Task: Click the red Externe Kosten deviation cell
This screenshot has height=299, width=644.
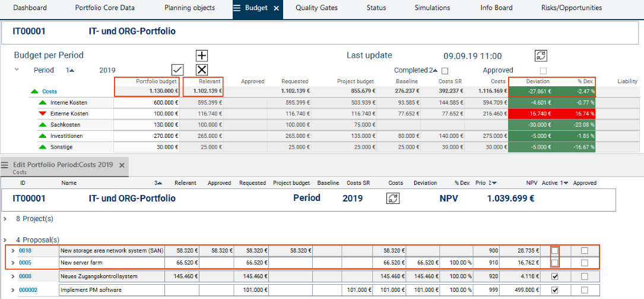Action: [530, 113]
